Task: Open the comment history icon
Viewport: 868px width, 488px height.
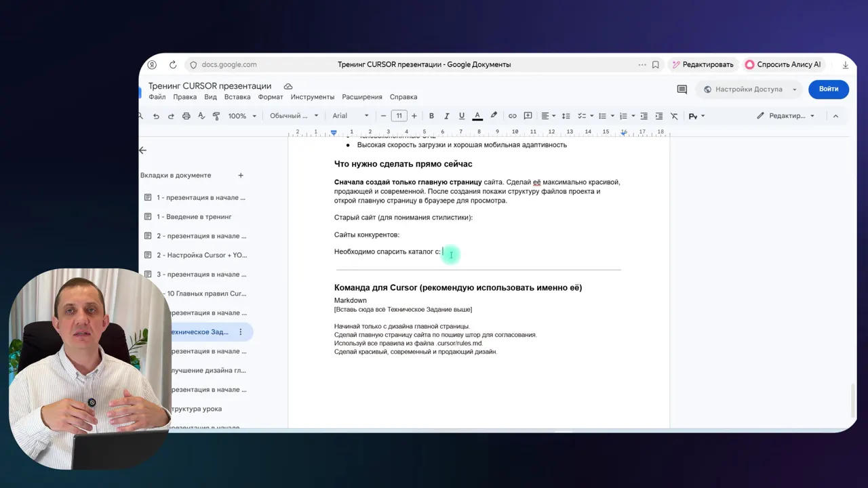Action: coord(682,89)
